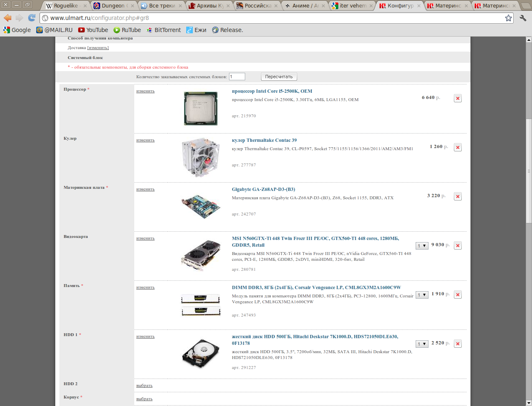Open процессор Intel Core i5-2500K, OEM link
532x406 pixels.
pyautogui.click(x=272, y=91)
